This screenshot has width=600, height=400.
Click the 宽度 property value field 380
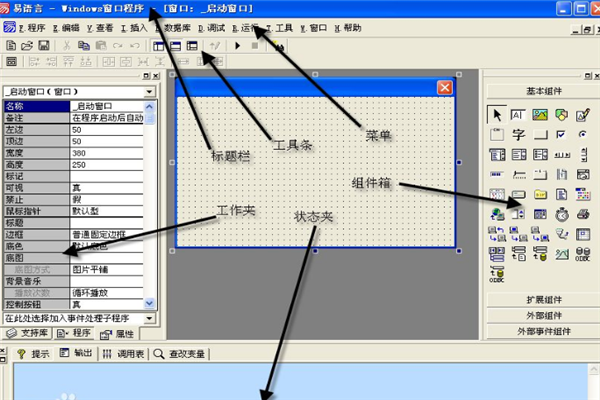tap(110, 152)
